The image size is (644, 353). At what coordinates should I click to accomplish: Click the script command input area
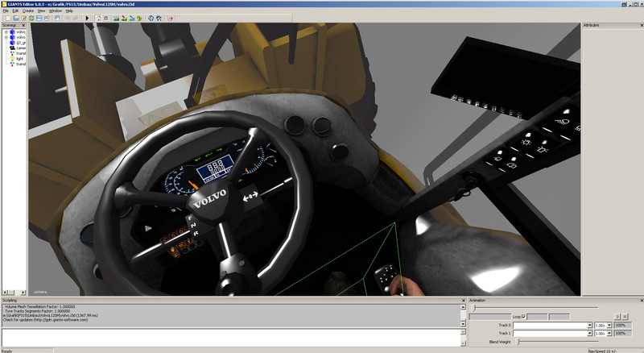(231, 338)
